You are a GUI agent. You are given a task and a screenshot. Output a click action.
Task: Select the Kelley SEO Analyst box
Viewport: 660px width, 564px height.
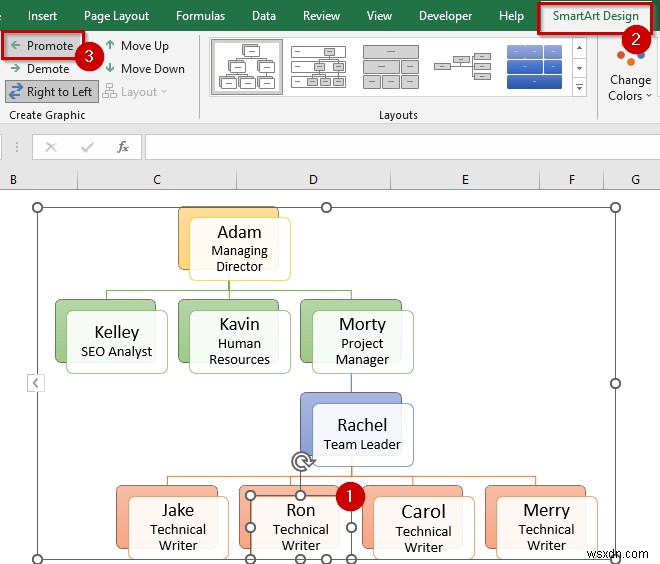[117, 341]
